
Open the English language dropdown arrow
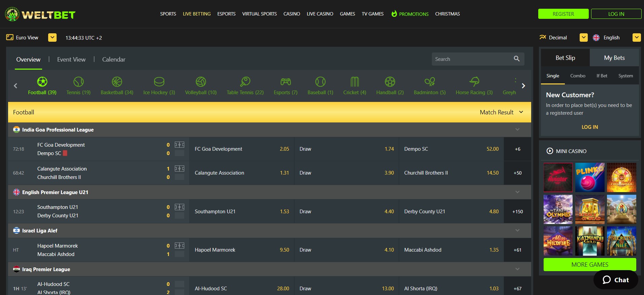[x=637, y=37]
